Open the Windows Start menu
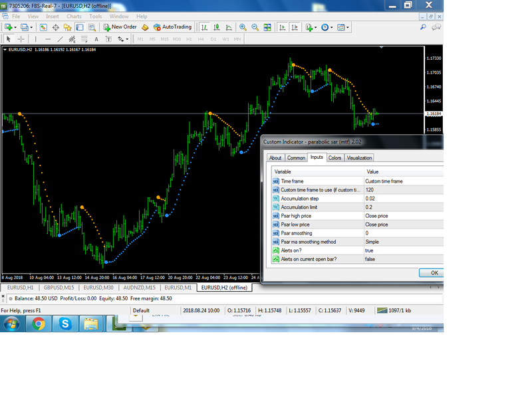This screenshot has height=398, width=532. point(11,324)
